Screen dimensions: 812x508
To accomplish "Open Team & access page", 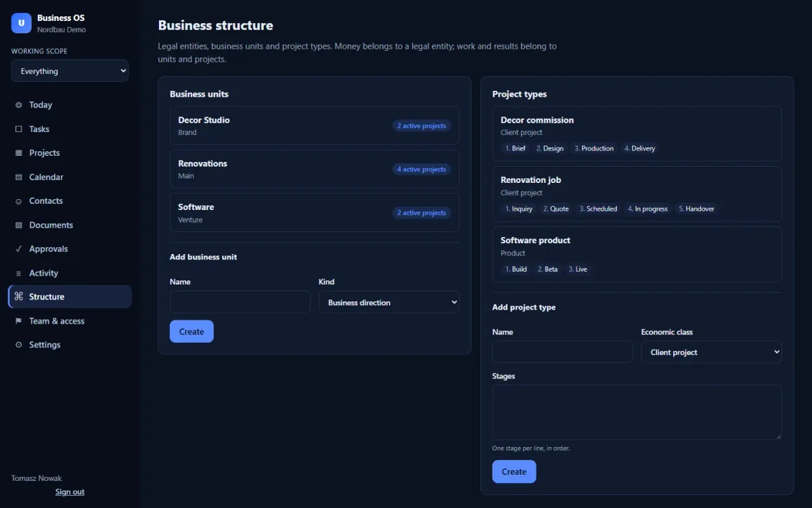I will click(70, 321).
